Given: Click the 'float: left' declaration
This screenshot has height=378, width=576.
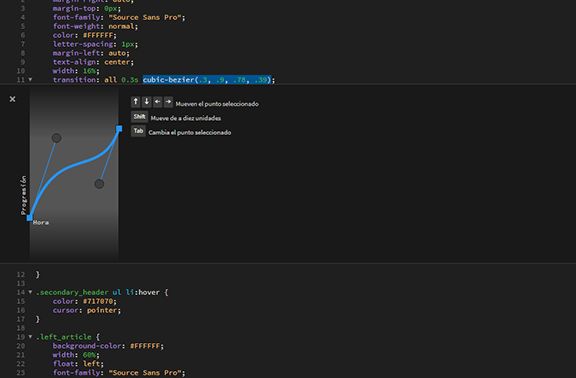Looking at the screenshot, I should [x=78, y=364].
